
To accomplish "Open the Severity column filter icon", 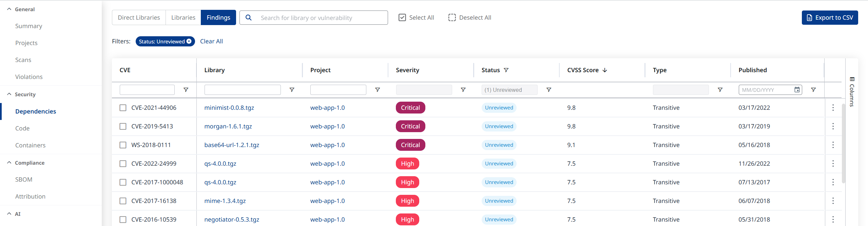I will click(x=463, y=90).
